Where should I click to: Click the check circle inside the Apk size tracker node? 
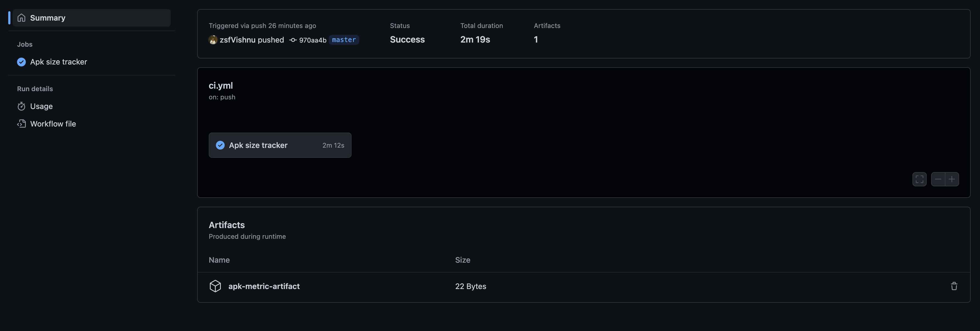coord(220,145)
